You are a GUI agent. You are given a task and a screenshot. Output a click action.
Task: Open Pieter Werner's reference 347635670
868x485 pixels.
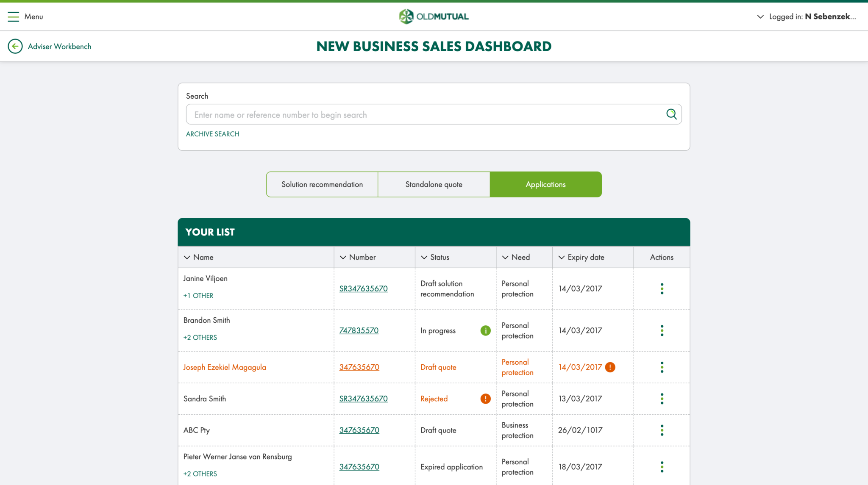359,467
